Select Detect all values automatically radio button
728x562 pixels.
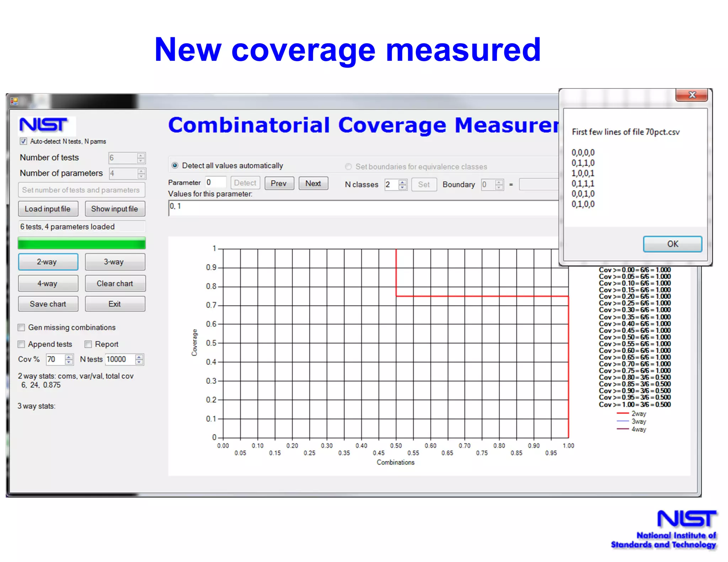click(x=175, y=166)
